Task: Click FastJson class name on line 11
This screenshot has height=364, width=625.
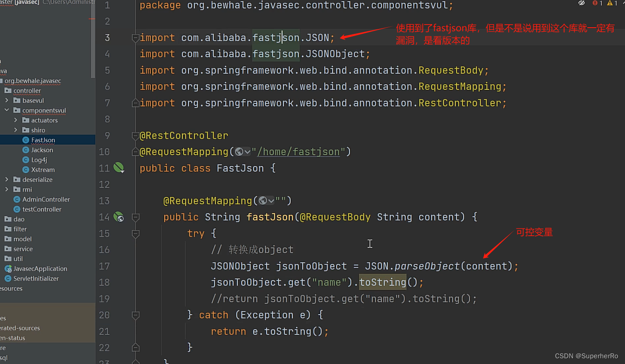Action: coord(240,168)
